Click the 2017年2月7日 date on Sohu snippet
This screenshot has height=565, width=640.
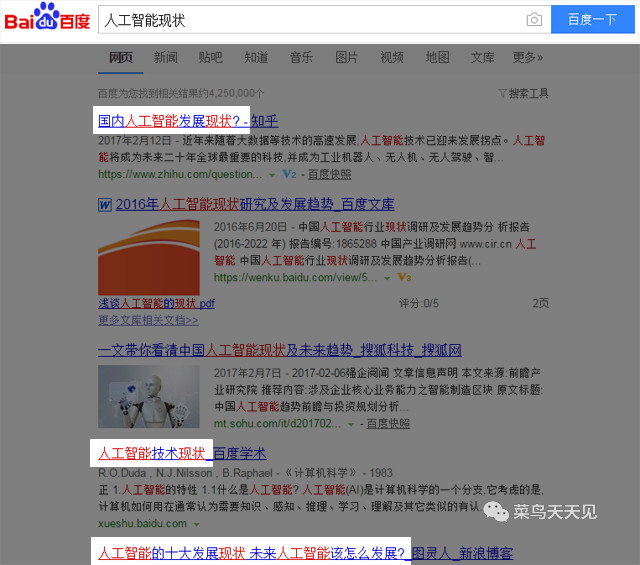(x=248, y=373)
